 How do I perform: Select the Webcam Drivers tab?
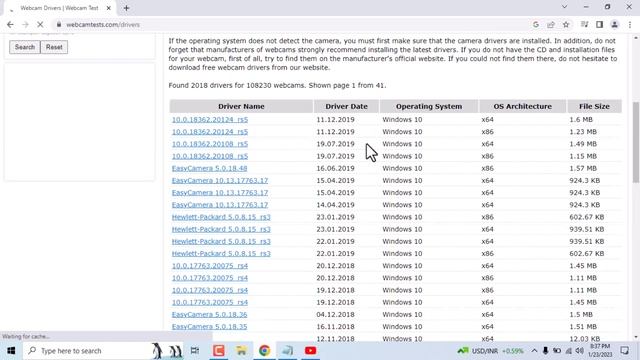click(59, 8)
